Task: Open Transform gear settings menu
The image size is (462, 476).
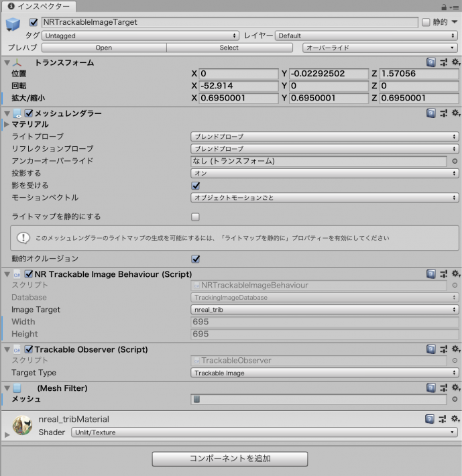Action: pos(455,62)
